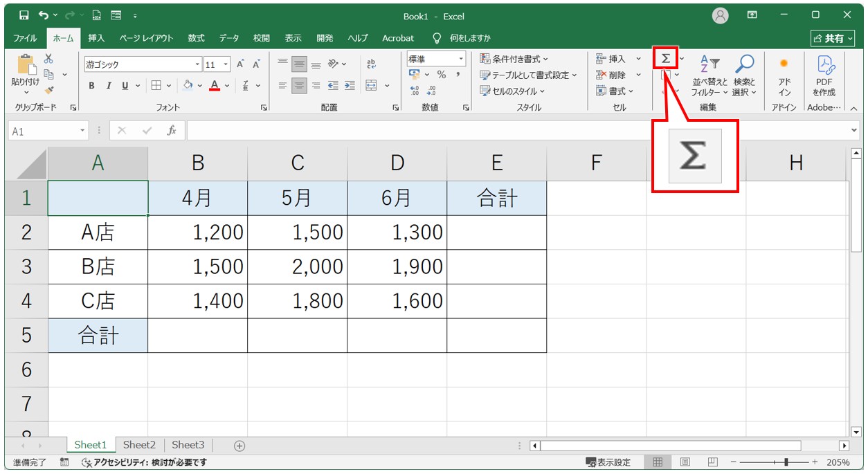868x474 pixels.
Task: Open the 並べ替えとフィルター dropdown
Action: coord(709,76)
